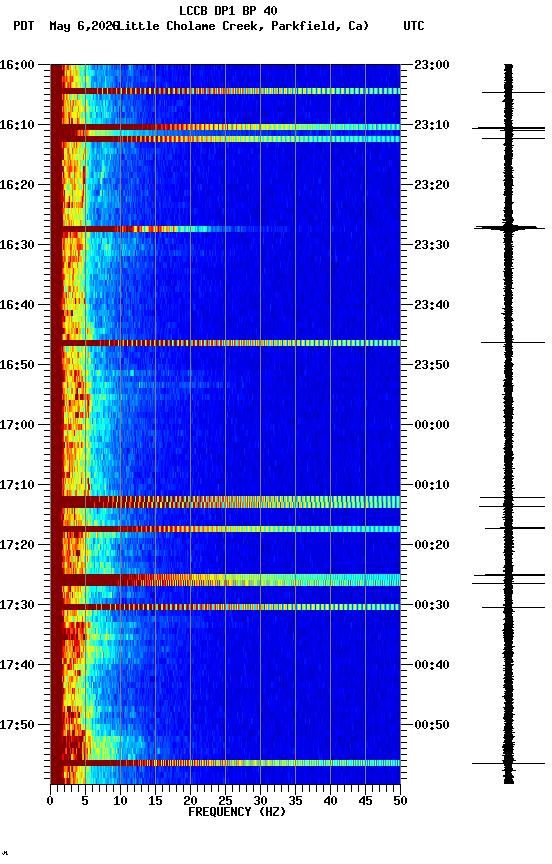Viewport: 552px width, 864px height.
Task: Click the '5' frequency axis tick label
Action: 85,801
